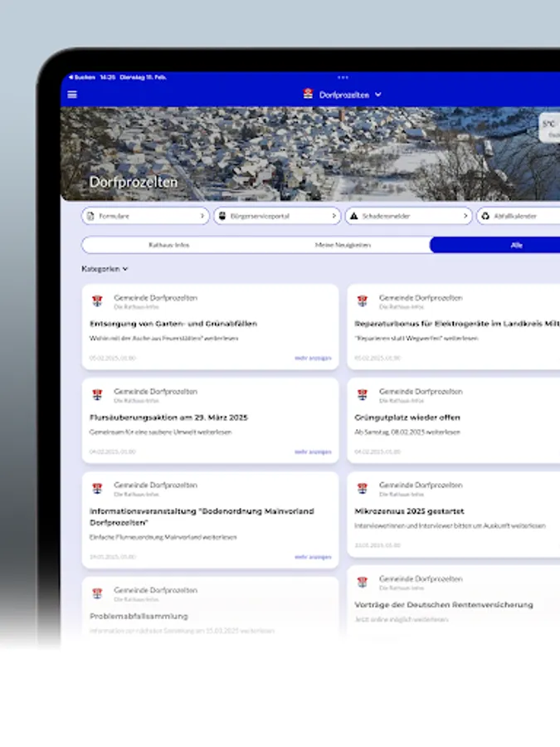Click crest icon on Entsorgung card

tap(98, 301)
